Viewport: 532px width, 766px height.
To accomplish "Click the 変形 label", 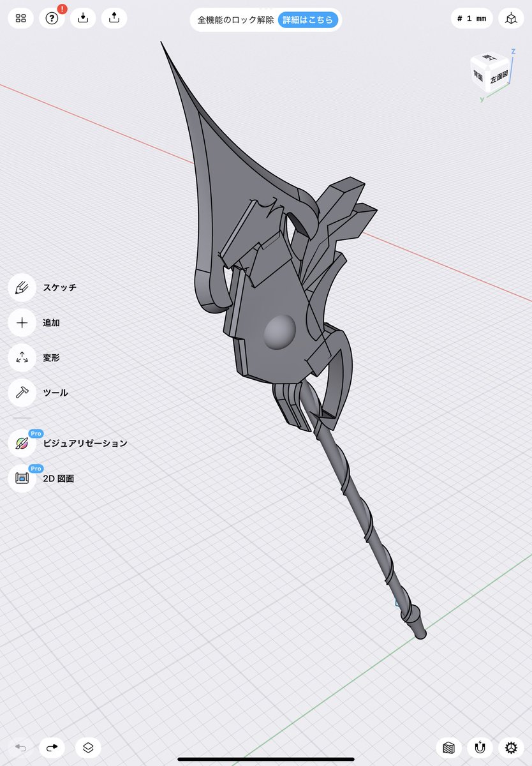I will coord(51,357).
